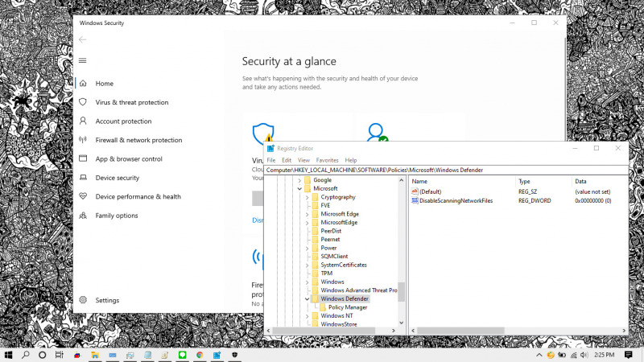The width and height of the screenshot is (644, 362).
Task: Open File menu in Registry Editor
Action: click(x=271, y=160)
